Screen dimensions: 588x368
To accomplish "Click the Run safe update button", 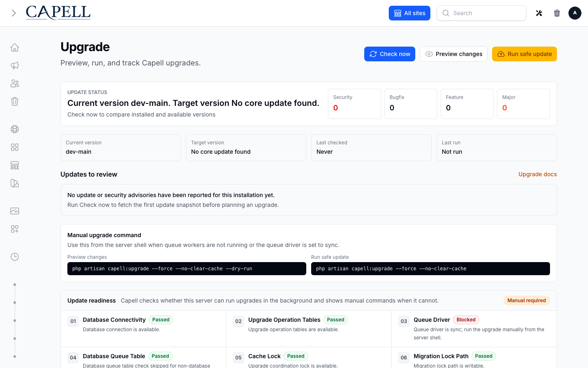I will 524,54.
